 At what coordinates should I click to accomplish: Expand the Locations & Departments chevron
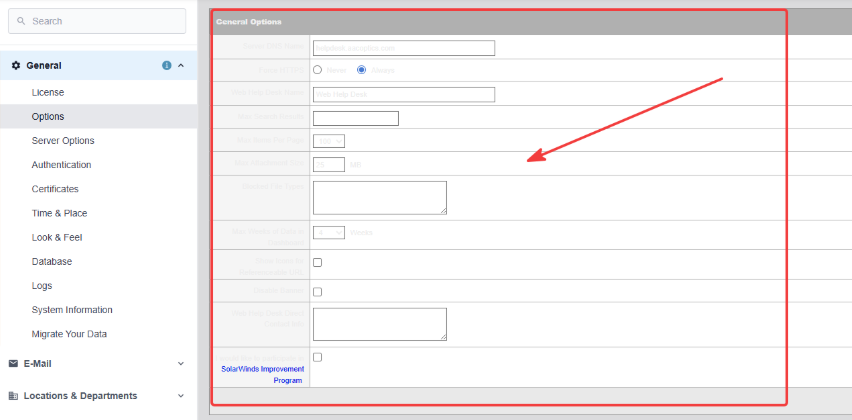(x=181, y=396)
